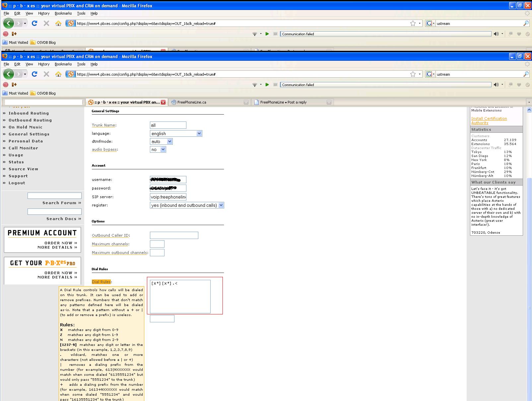
Task: Open the language dropdown set to english
Action: pos(176,133)
